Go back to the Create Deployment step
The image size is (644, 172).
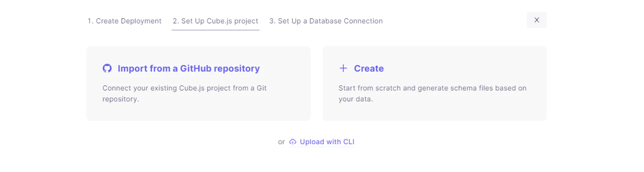point(124,21)
